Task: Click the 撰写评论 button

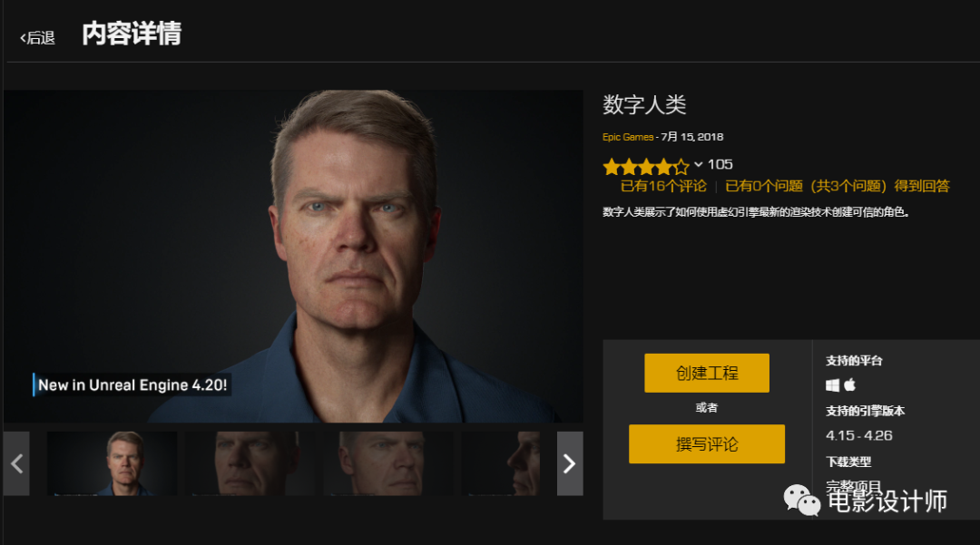Action: click(707, 443)
